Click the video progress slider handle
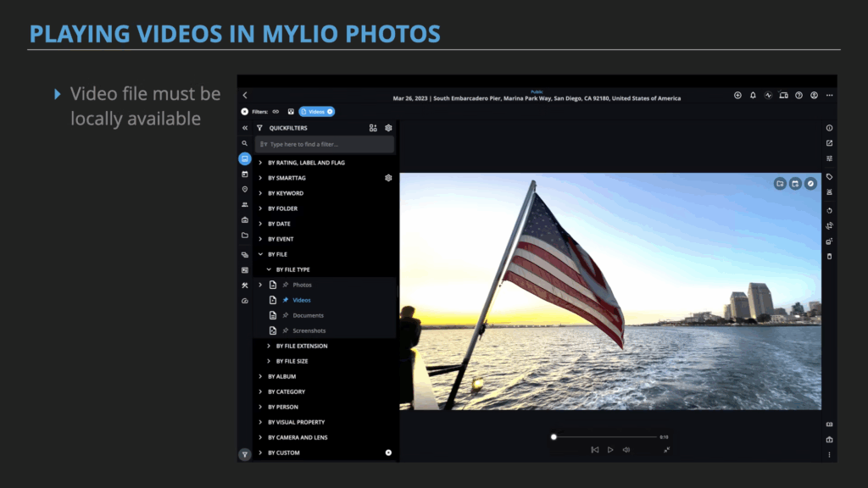868x488 pixels. pos(554,437)
